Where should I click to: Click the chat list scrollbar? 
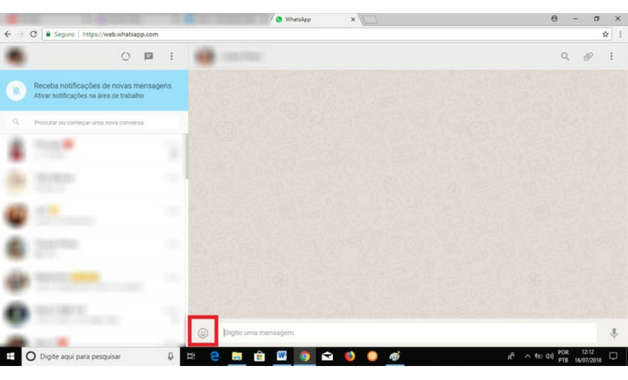pyautogui.click(x=186, y=157)
